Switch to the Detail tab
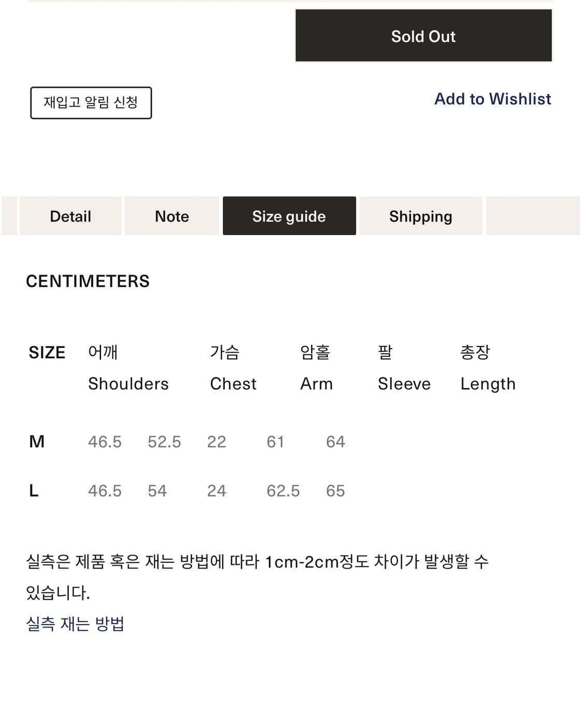 click(70, 216)
